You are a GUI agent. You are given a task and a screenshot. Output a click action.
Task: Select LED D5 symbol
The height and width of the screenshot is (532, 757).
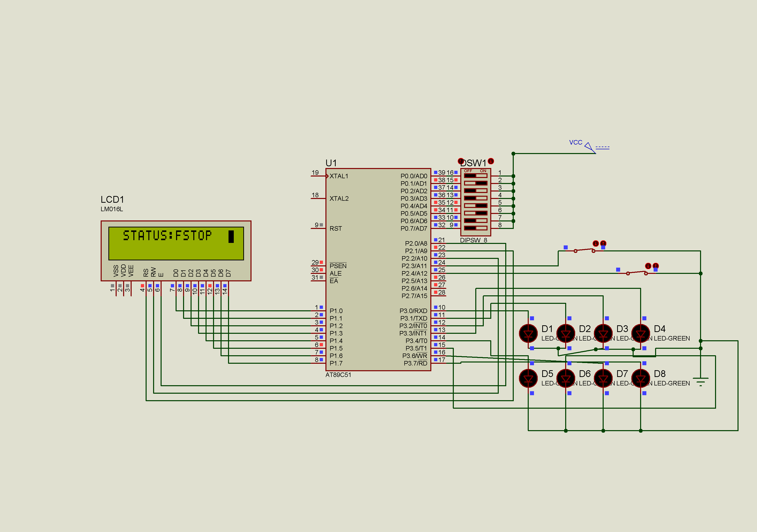(x=528, y=378)
